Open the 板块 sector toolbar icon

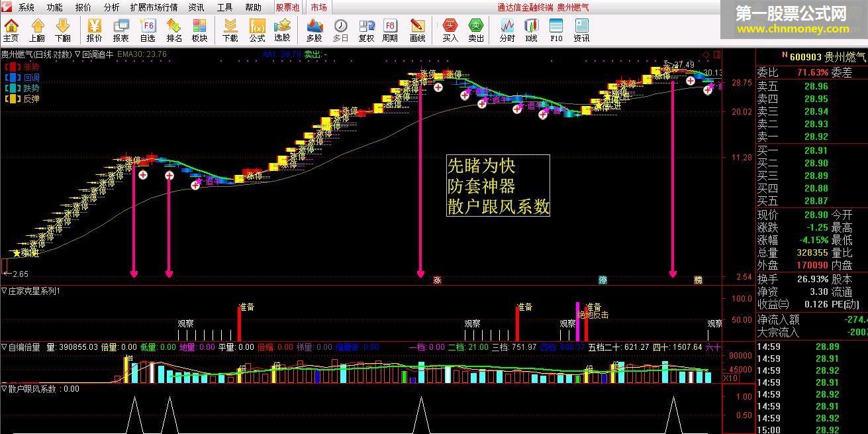pos(199,30)
